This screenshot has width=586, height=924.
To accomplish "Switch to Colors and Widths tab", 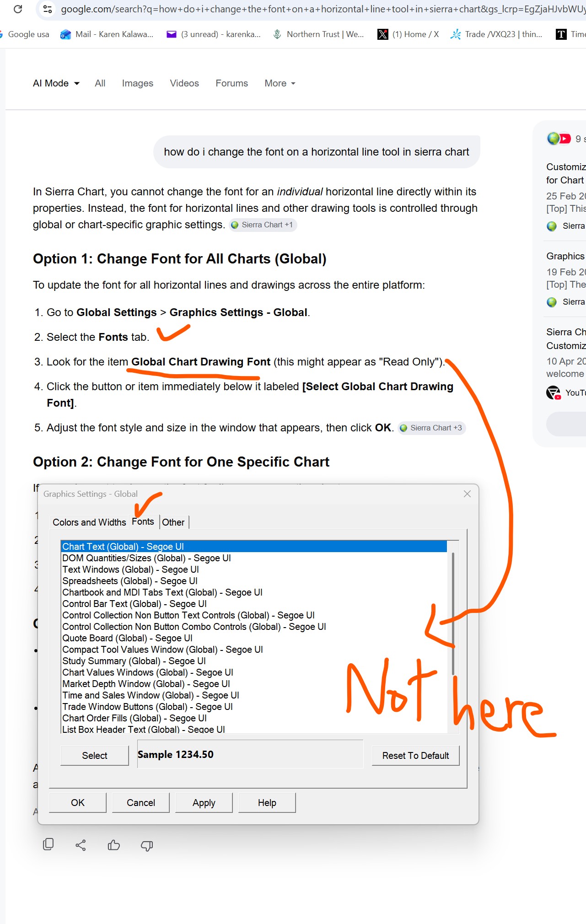I will click(89, 522).
